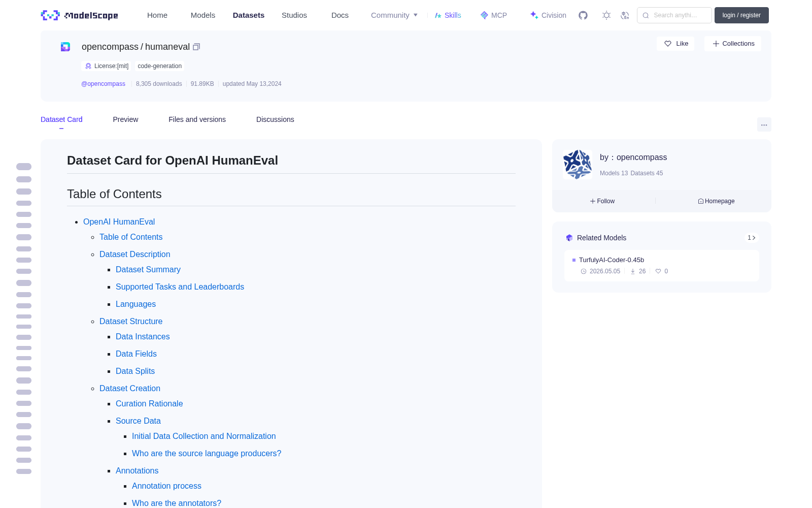Jump to Curation Rationale section
This screenshot has width=812, height=508.
click(149, 403)
